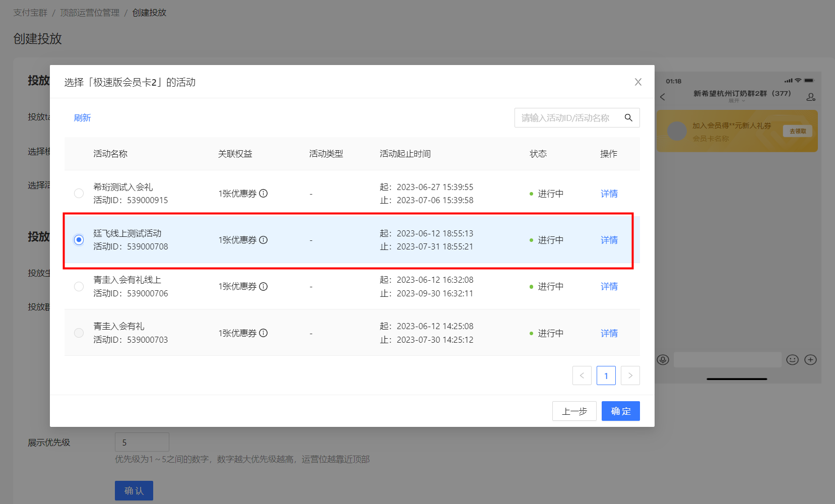This screenshot has height=504, width=835.
Task: Select the 希珩测试入会礼 radio button
Action: [79, 194]
